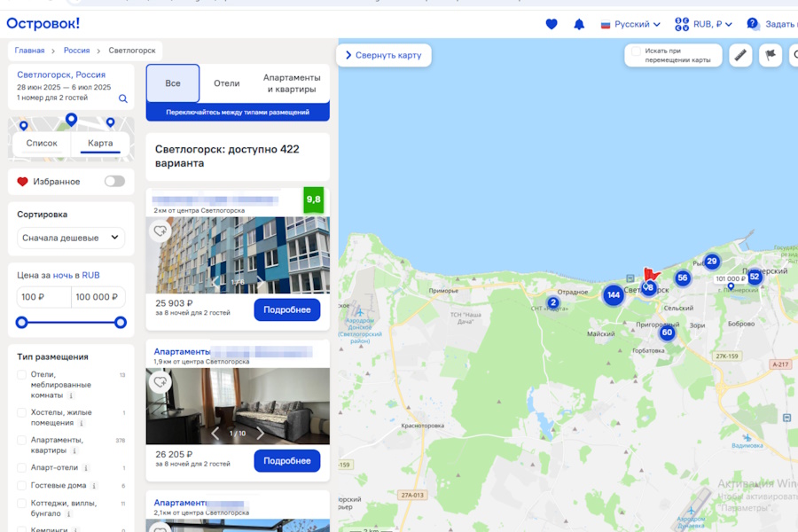Image resolution: width=798 pixels, height=532 pixels.
Task: Collapse the map with Свернуть карту
Action: pyautogui.click(x=384, y=55)
